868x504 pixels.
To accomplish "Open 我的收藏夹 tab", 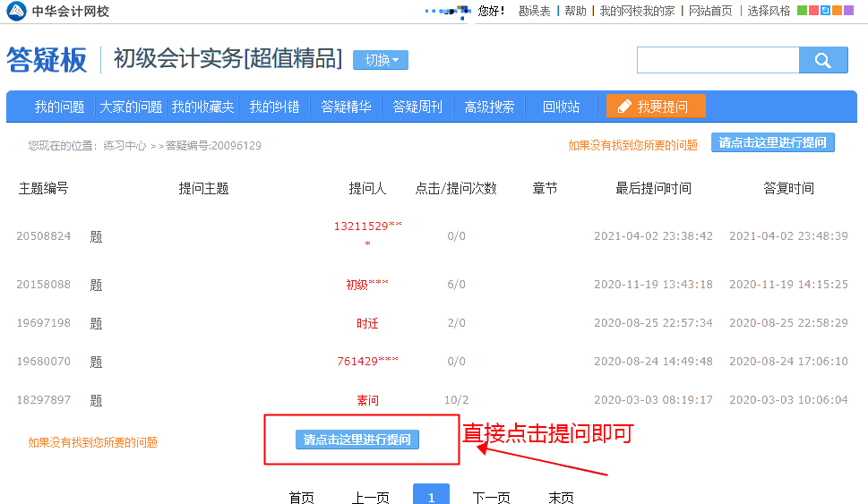I will click(202, 107).
